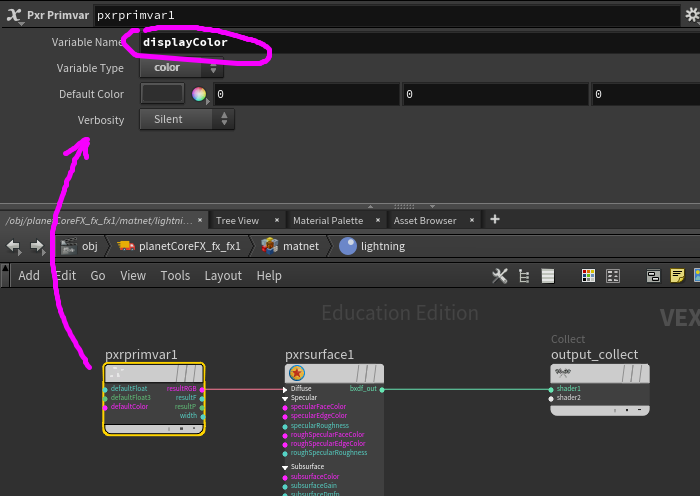Switch to tree hierarchy view icon
Viewport: 700px width, 496px height.
524,276
